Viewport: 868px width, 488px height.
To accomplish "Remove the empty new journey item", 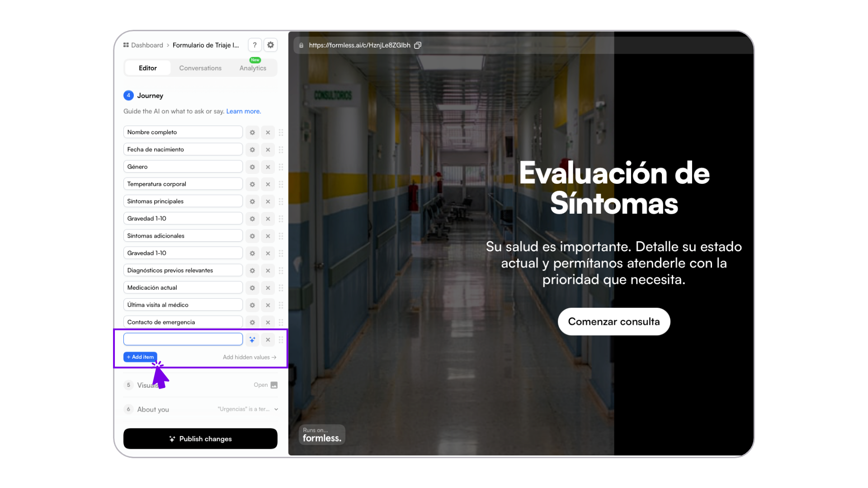I will pyautogui.click(x=268, y=340).
